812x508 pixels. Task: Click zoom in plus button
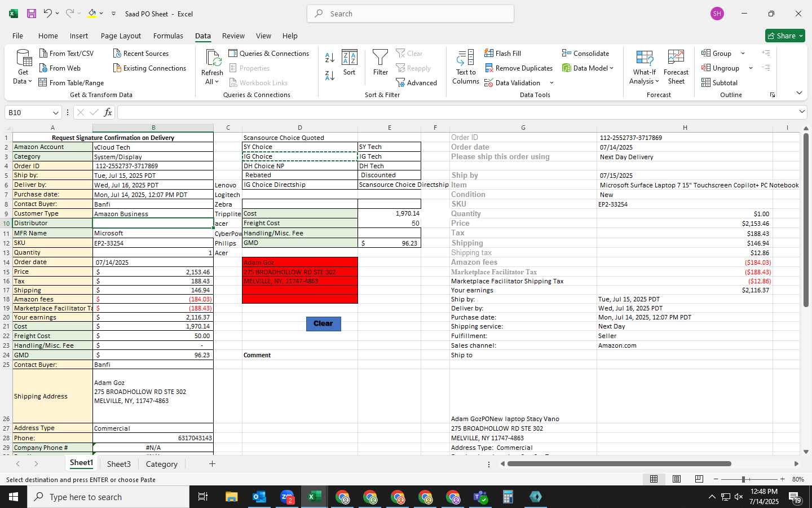click(782, 479)
